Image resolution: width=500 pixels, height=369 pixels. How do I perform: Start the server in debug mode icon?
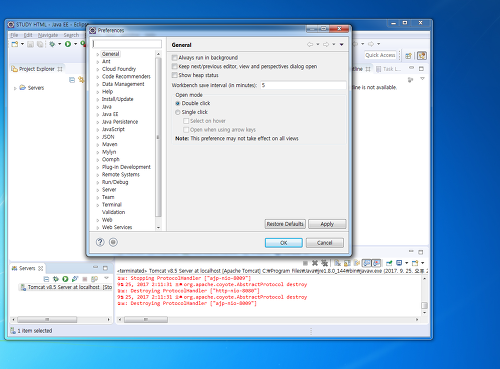56,279
